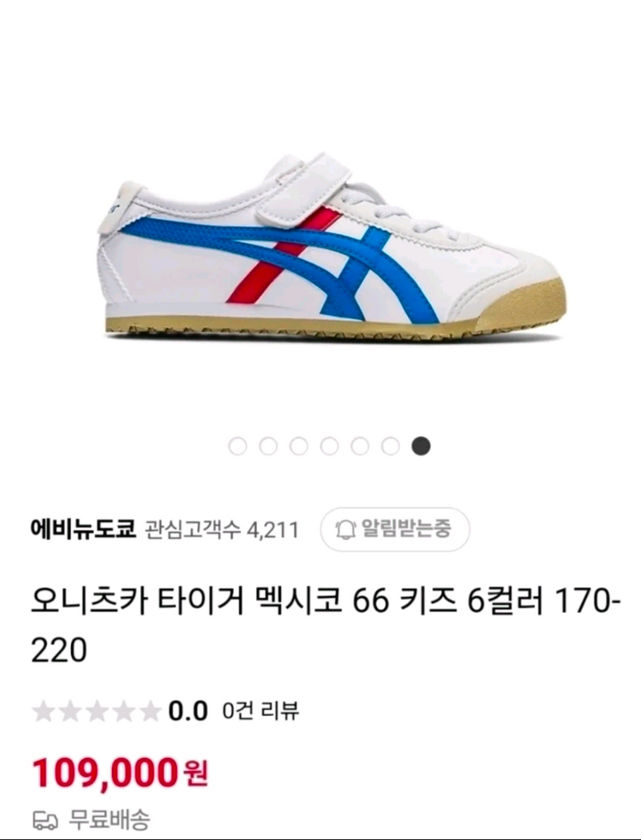Click the active seventh pagination dot
641x840 pixels.
[420, 446]
